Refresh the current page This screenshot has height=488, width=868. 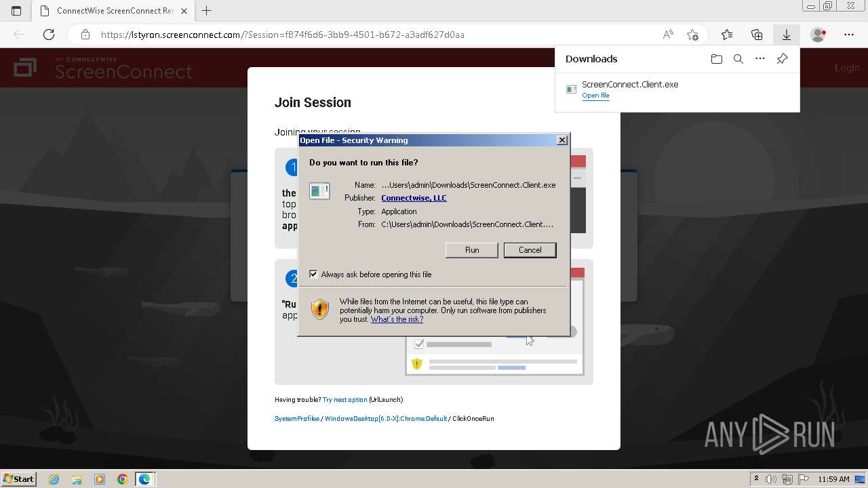click(x=49, y=35)
